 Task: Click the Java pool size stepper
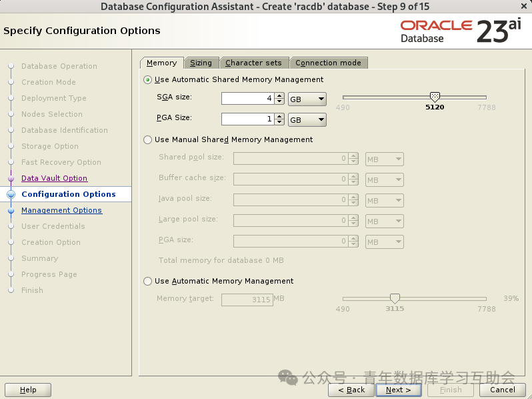(x=353, y=200)
